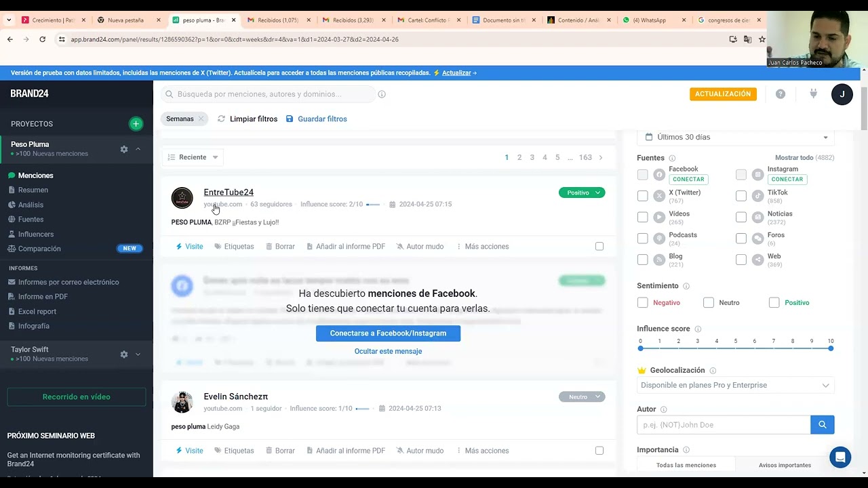Screen dimensions: 868x488
Task: Click Borrar on EntreTube24 mention
Action: [280, 247]
